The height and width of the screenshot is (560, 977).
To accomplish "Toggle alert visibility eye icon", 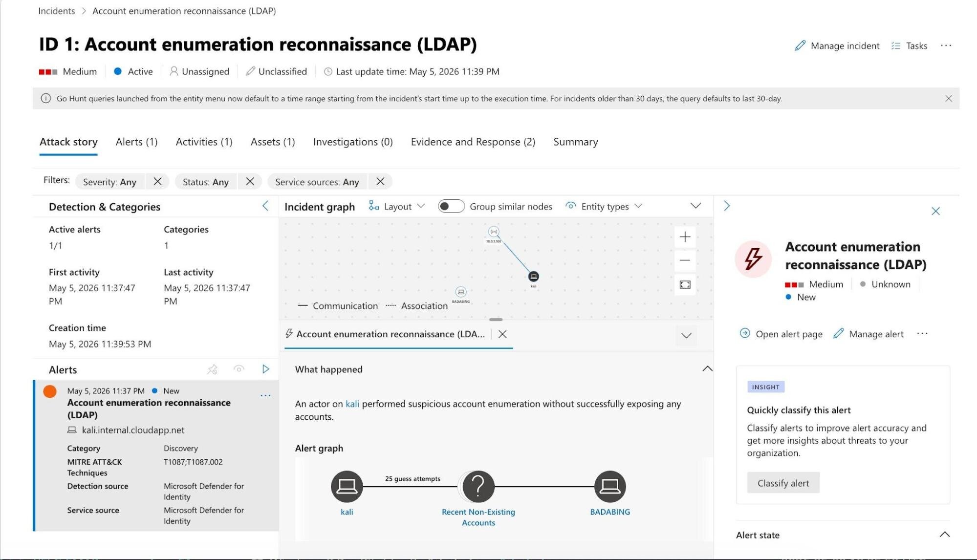I will tap(239, 369).
